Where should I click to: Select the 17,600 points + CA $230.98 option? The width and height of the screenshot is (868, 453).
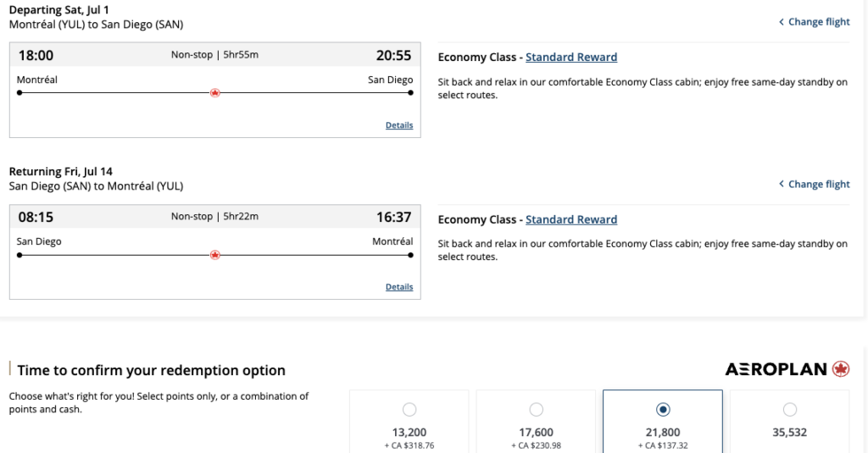point(537,410)
